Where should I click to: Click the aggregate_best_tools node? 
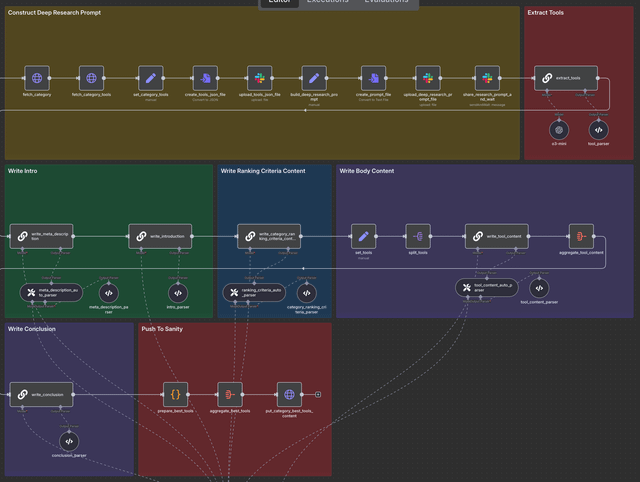point(230,394)
